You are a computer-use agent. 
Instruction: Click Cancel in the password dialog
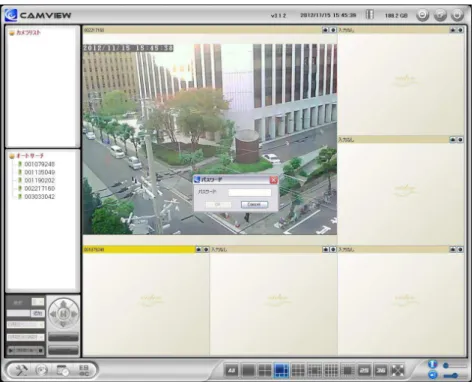click(x=254, y=204)
